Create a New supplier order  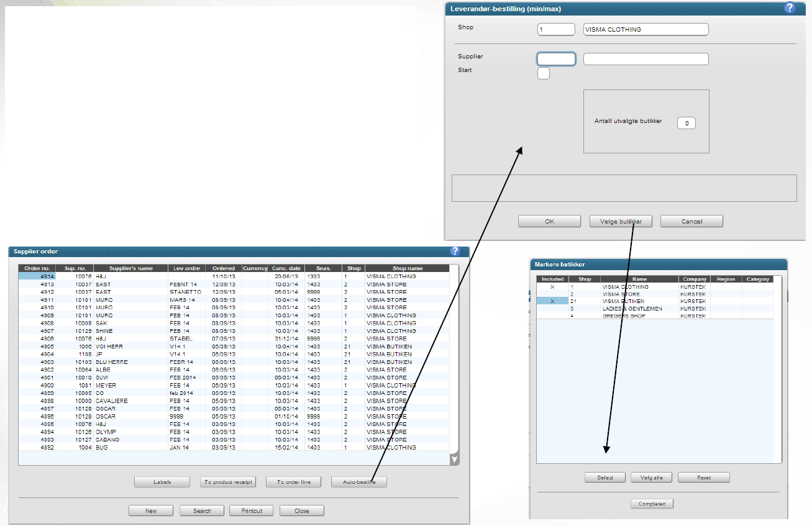[x=151, y=510]
